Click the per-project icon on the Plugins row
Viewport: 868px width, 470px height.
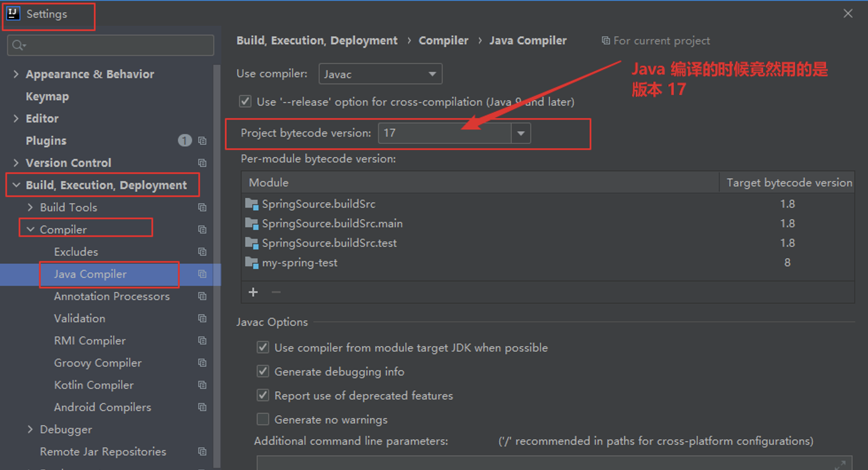[202, 141]
